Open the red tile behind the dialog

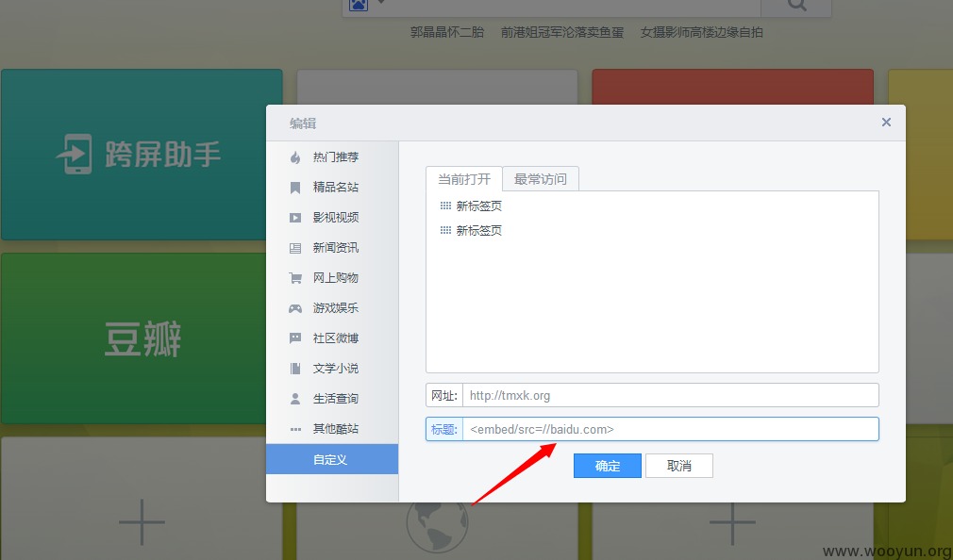coord(732,86)
